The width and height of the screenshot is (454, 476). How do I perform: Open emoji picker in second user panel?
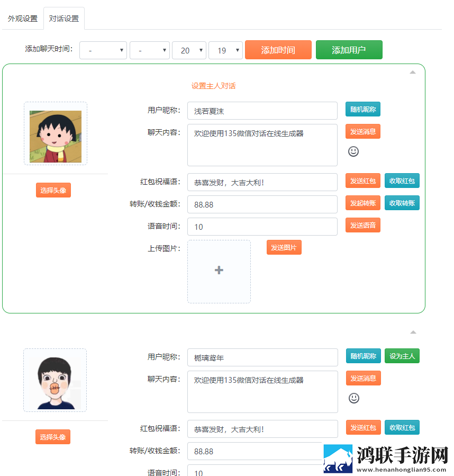[354, 398]
